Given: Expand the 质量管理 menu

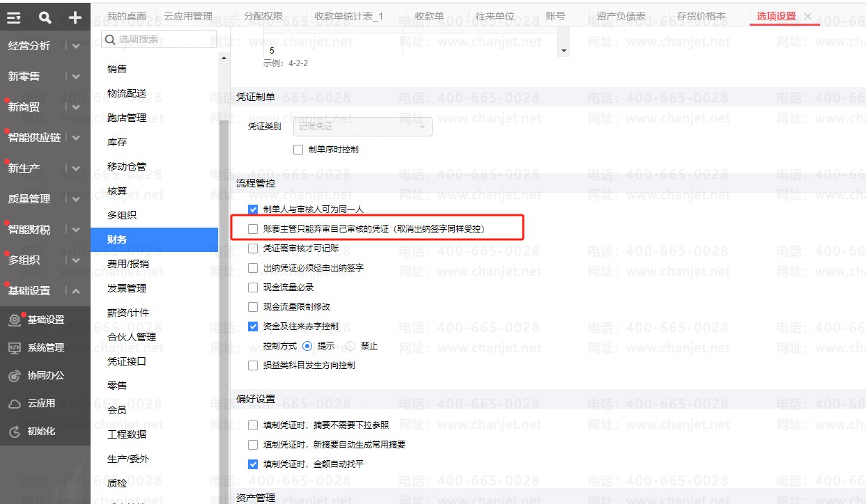Looking at the screenshot, I should [76, 199].
